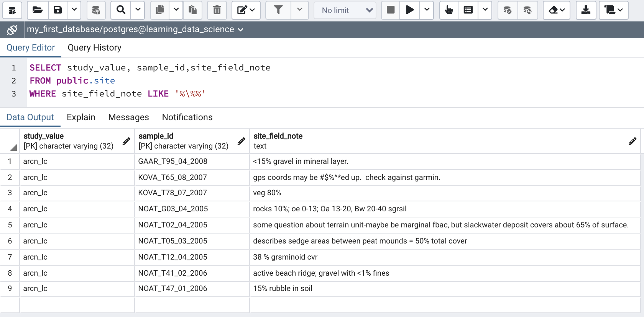Click the Filter funnel icon
Image resolution: width=644 pixels, height=317 pixels.
tap(278, 10)
